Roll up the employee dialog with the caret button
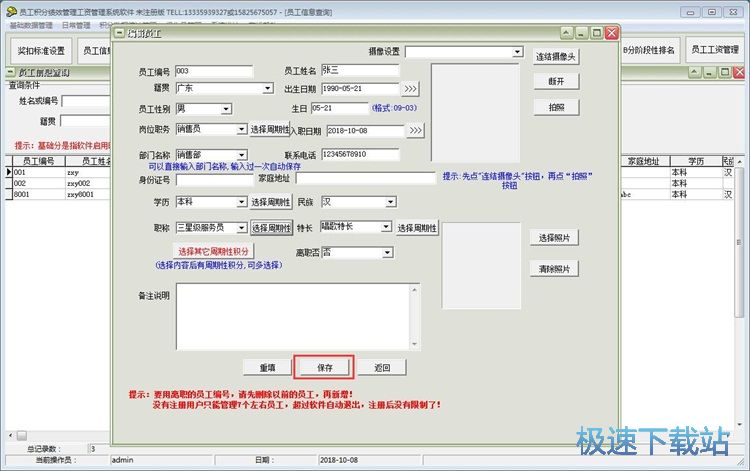The height and width of the screenshot is (471, 750). 566,33
